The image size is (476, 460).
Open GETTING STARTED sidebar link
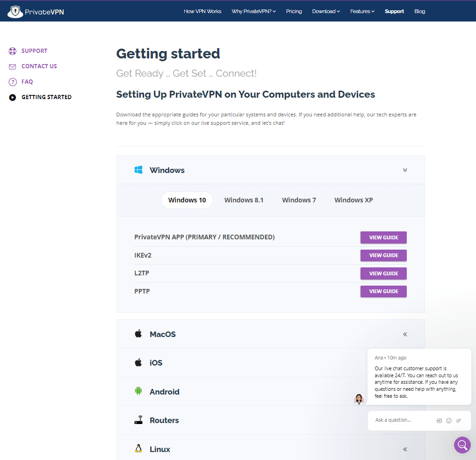tap(46, 97)
